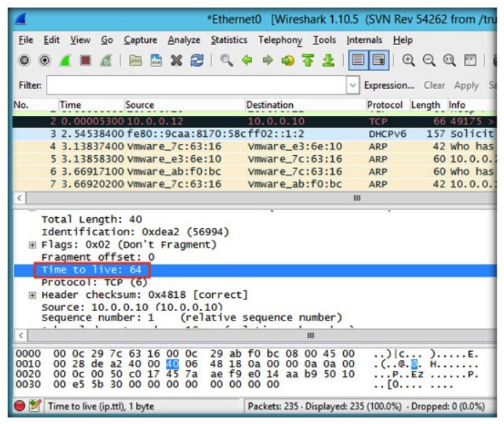Click packet list scroll left arrow
This screenshot has height=424, width=504.
(x=20, y=197)
